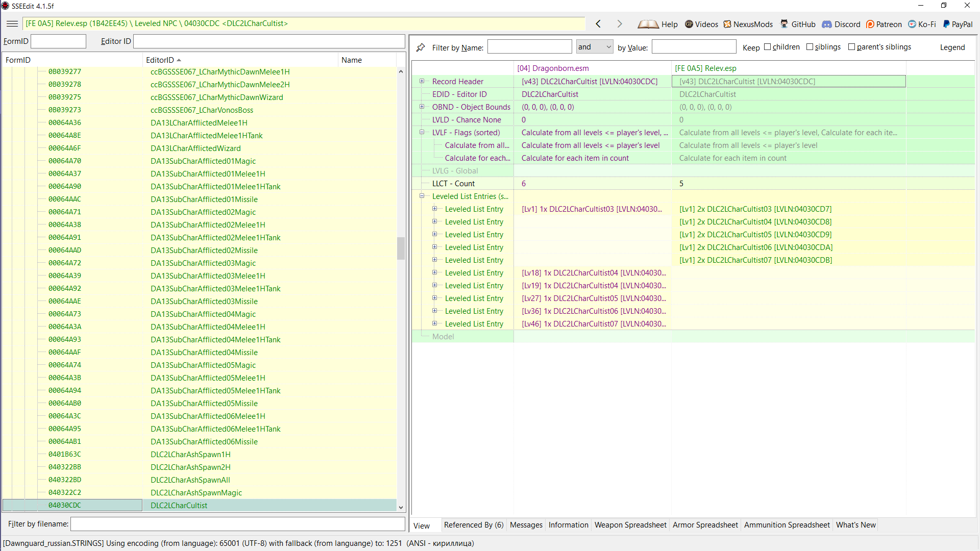Expand the Leveled List Entry with Lv18 value

(x=434, y=272)
